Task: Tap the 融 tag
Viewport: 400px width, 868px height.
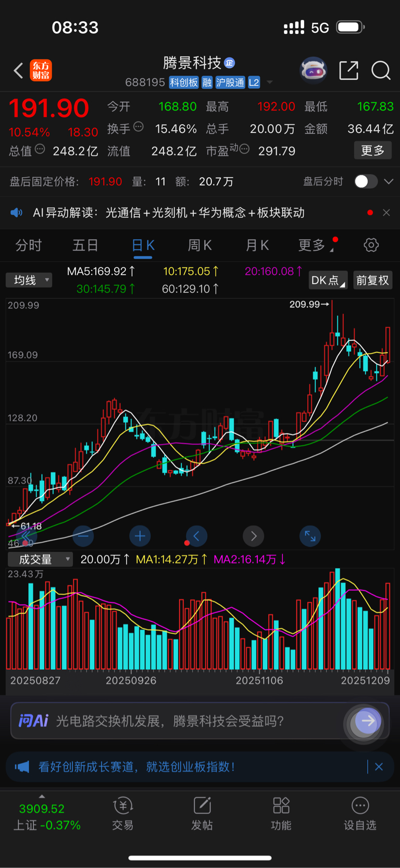Action: (x=207, y=82)
